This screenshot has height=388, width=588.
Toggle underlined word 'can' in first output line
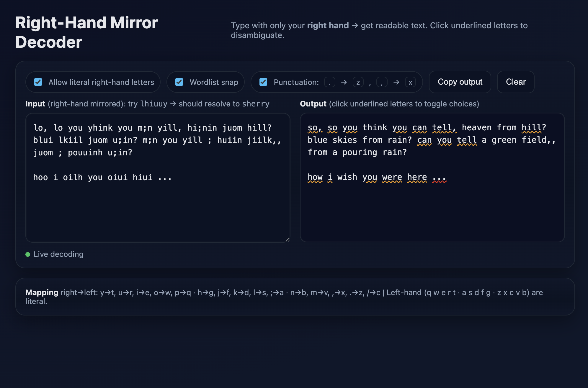click(x=419, y=128)
